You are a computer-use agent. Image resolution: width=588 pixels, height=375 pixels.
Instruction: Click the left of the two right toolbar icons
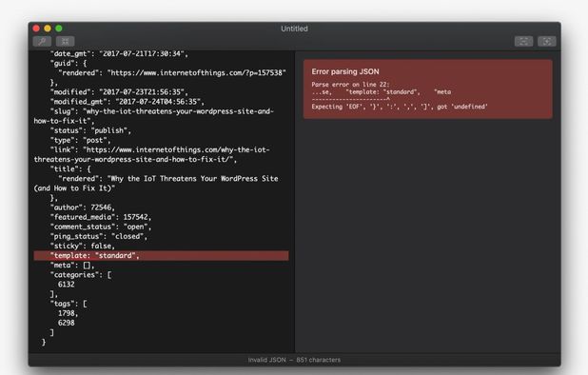(523, 41)
